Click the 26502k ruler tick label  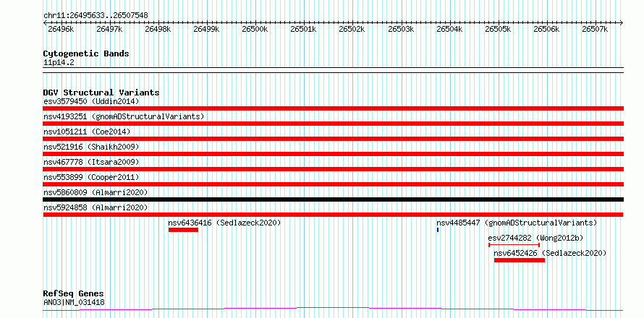(352, 29)
